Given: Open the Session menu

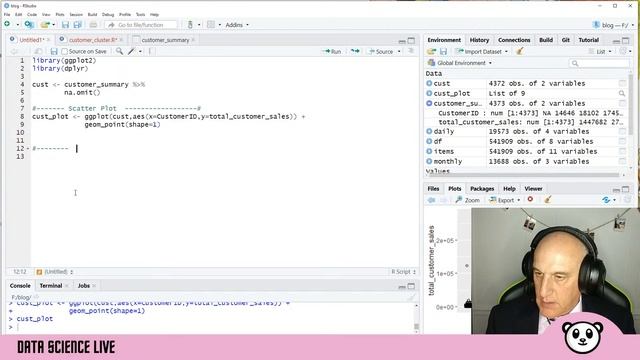Looking at the screenshot, I should pyautogui.click(x=76, y=14).
